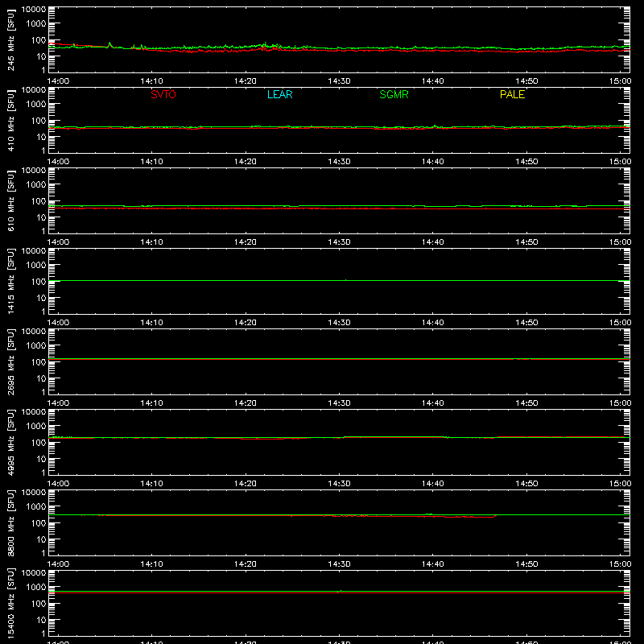644x644 pixels.
Task: Click the yellow PALE legend label
Action: [x=512, y=94]
